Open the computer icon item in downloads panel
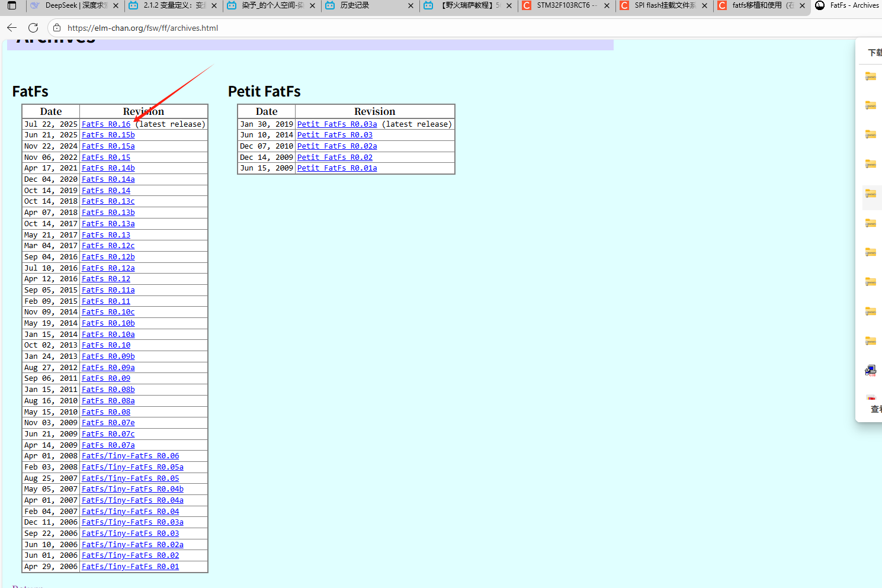 pos(870,371)
